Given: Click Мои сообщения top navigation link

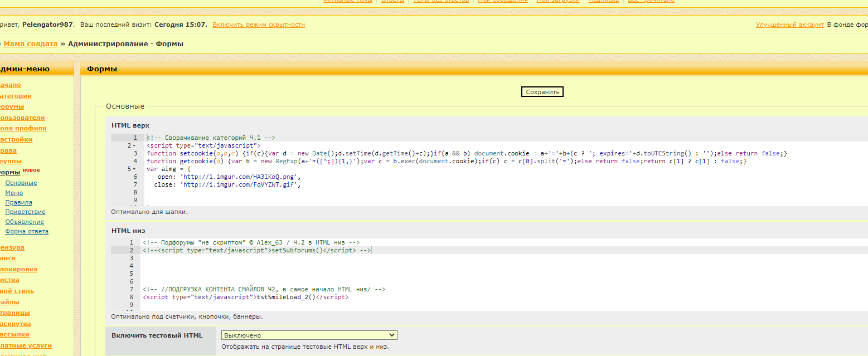Looking at the screenshot, I should [x=502, y=2].
